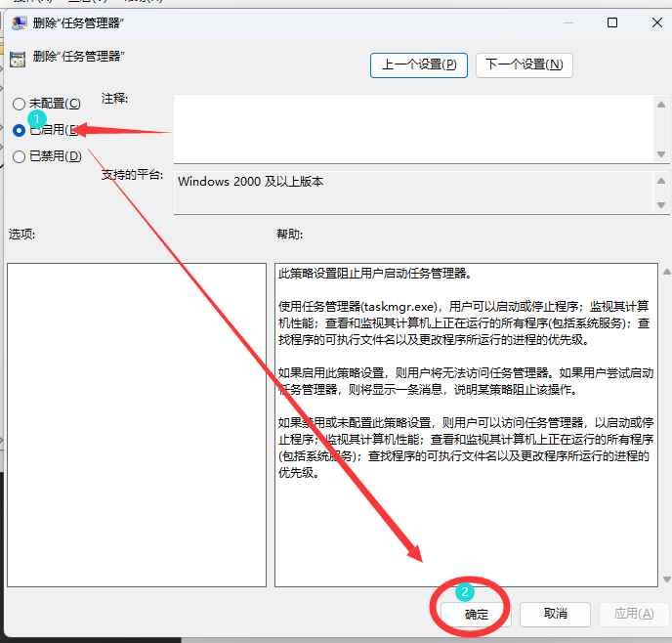Click the help text 此策略设置阻止用户启动任务管理器
Screen dimensions: 672x643
click(x=375, y=273)
